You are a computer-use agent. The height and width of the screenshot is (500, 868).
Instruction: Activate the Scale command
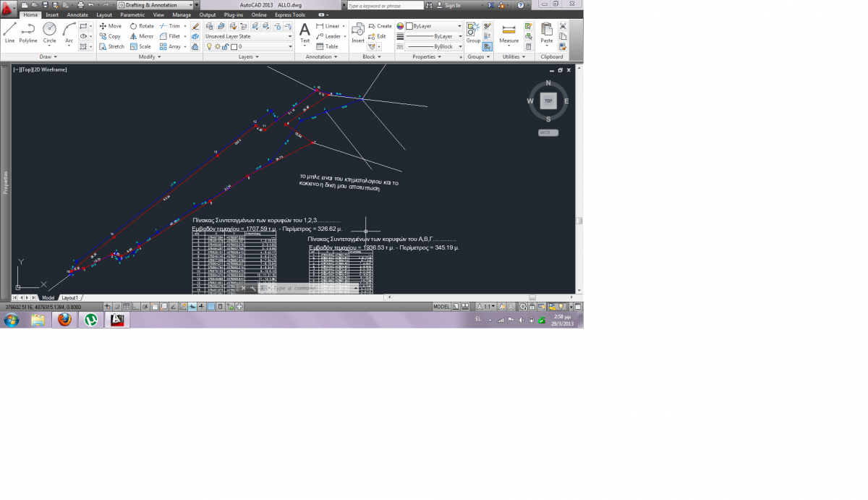(x=140, y=46)
